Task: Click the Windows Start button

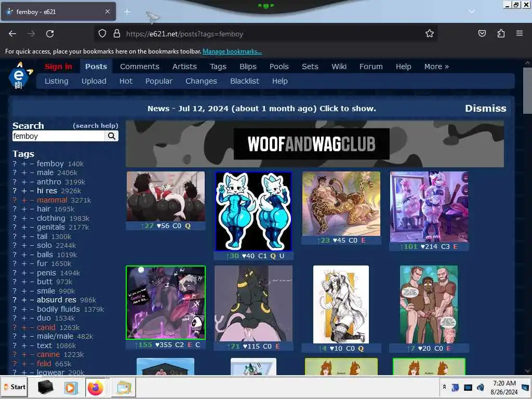Action: coord(15,387)
